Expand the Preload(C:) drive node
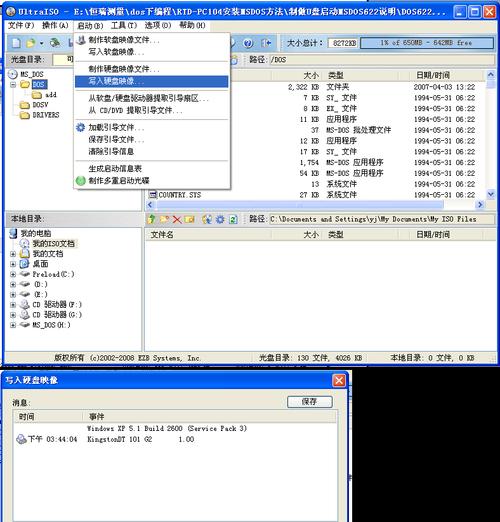Screen dimensions: 500x522 (x=13, y=275)
